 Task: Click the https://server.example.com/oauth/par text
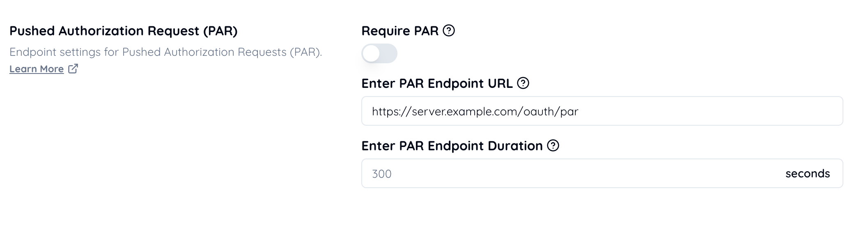pyautogui.click(x=475, y=112)
